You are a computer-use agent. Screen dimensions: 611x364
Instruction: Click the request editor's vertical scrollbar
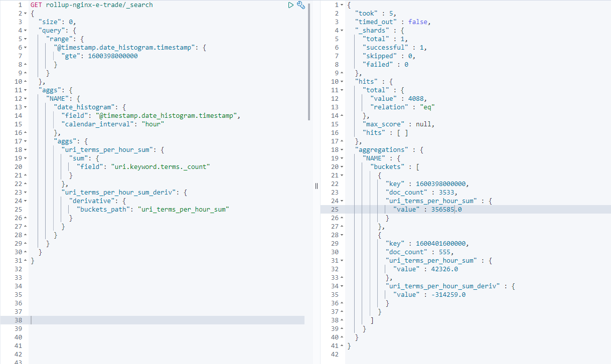(x=309, y=60)
